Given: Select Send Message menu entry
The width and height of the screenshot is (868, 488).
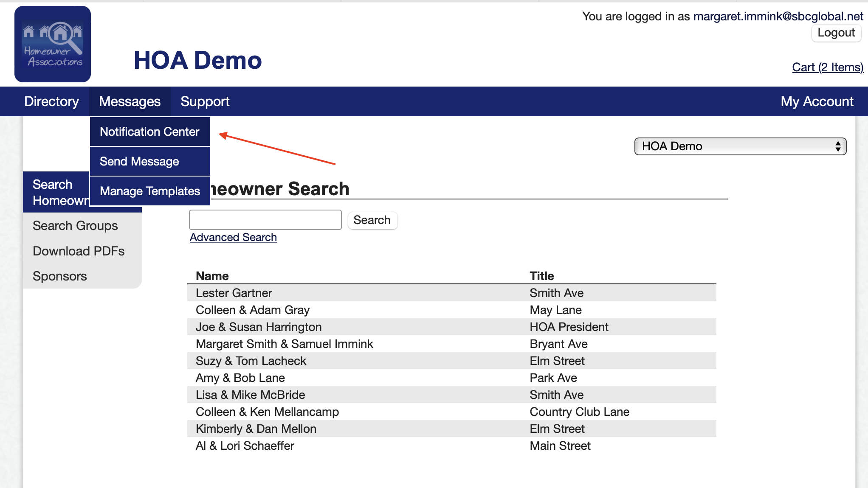Looking at the screenshot, I should tap(139, 162).
